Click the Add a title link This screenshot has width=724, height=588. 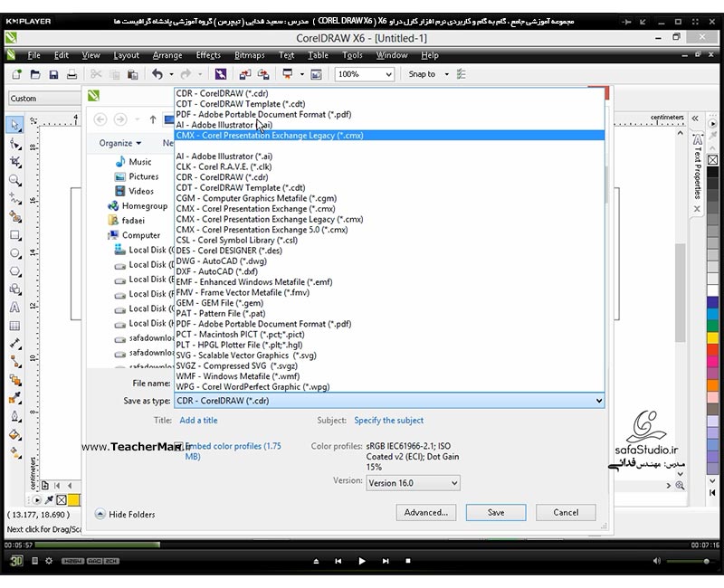click(198, 421)
